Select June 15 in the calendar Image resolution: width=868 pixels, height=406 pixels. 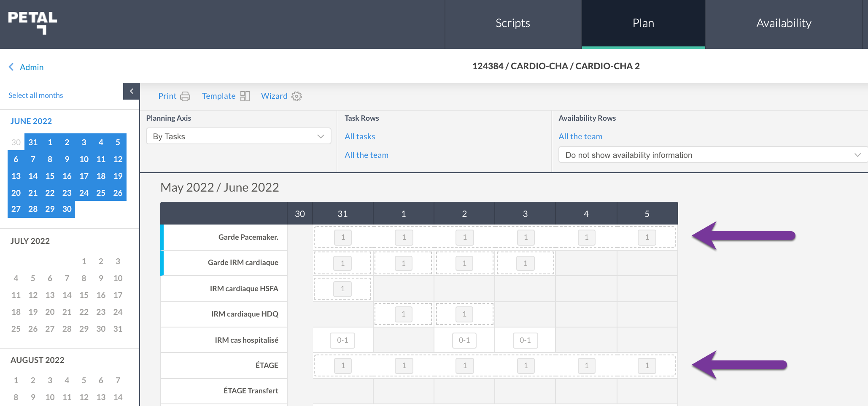[x=50, y=176]
